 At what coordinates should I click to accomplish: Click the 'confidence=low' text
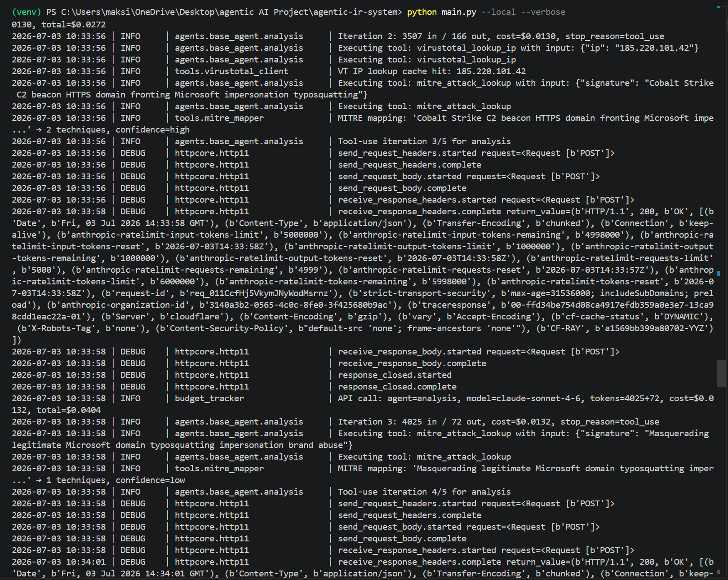click(150, 480)
